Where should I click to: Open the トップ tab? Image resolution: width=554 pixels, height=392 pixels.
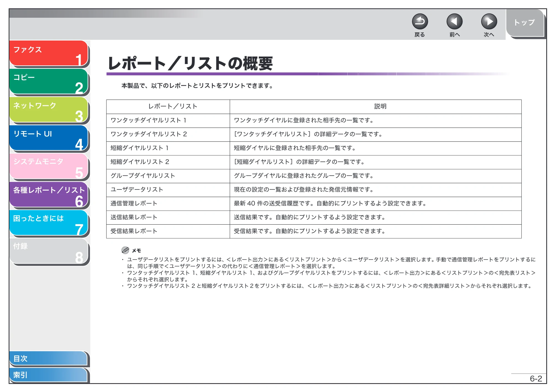point(525,23)
